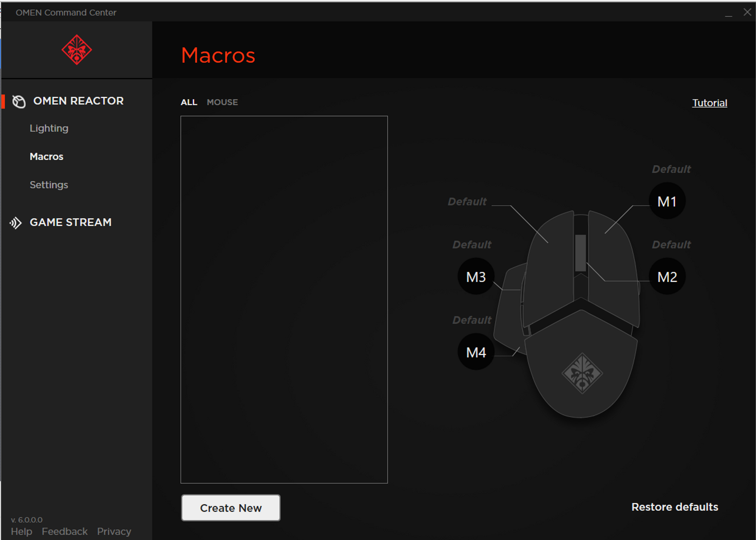Click the scroll wheel on mouse image
This screenshot has height=540, width=756.
click(x=581, y=253)
